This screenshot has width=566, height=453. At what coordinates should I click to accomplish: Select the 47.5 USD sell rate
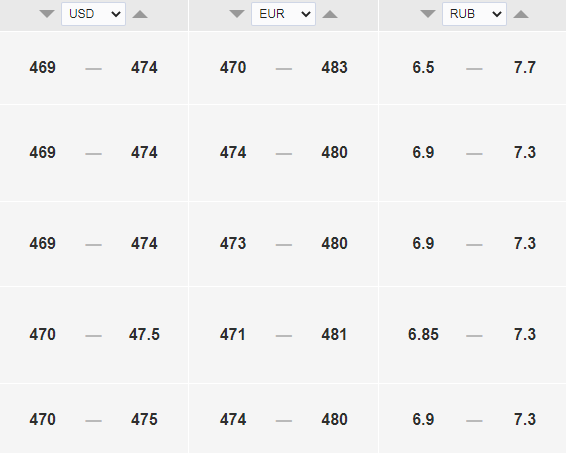[144, 335]
